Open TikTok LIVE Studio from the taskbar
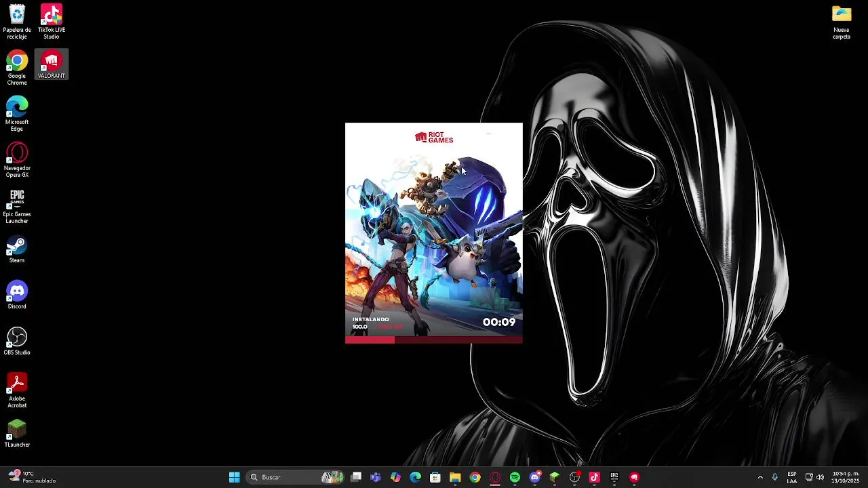The height and width of the screenshot is (488, 868). click(594, 477)
